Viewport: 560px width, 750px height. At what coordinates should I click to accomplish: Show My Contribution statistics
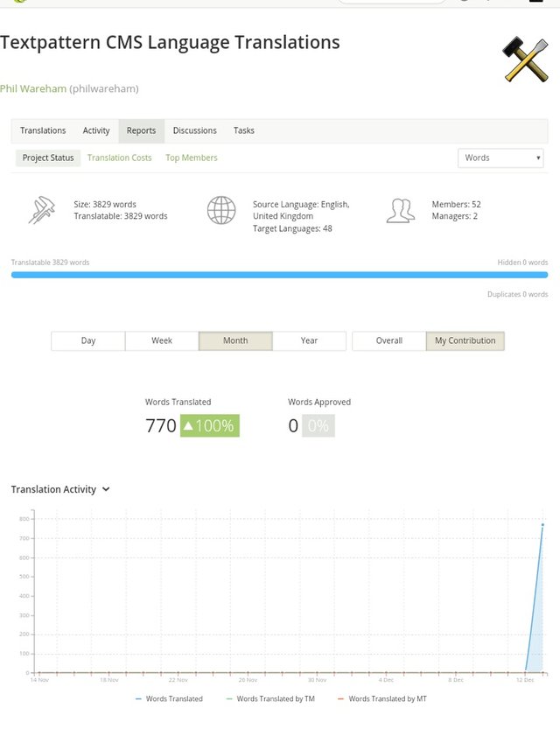pos(465,340)
